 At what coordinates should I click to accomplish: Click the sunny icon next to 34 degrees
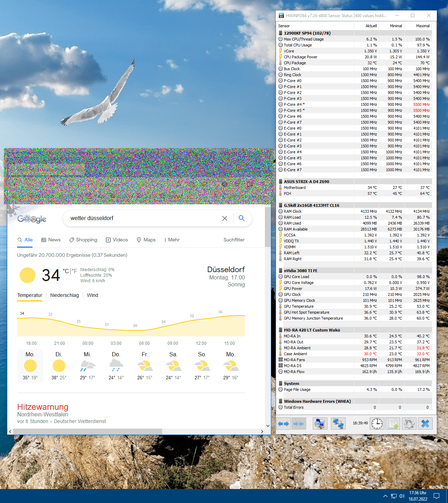pos(28,275)
